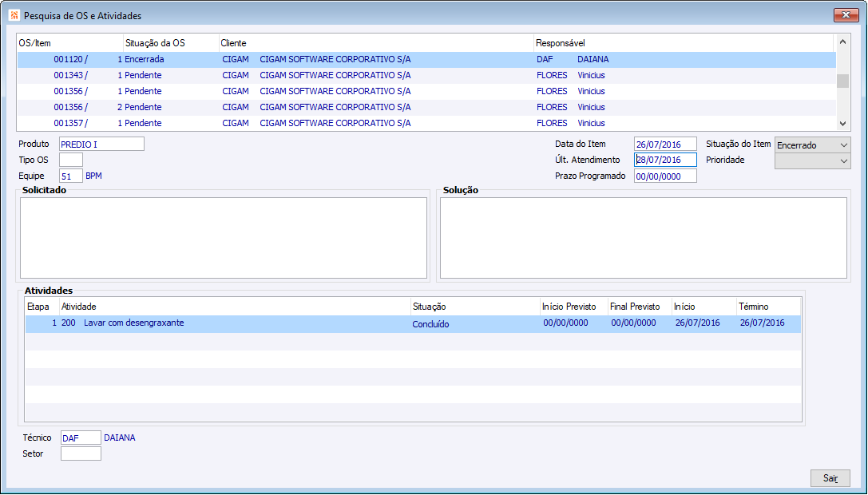
Task: Select OS row 001120 Encerrada
Action: pyautogui.click(x=426, y=60)
